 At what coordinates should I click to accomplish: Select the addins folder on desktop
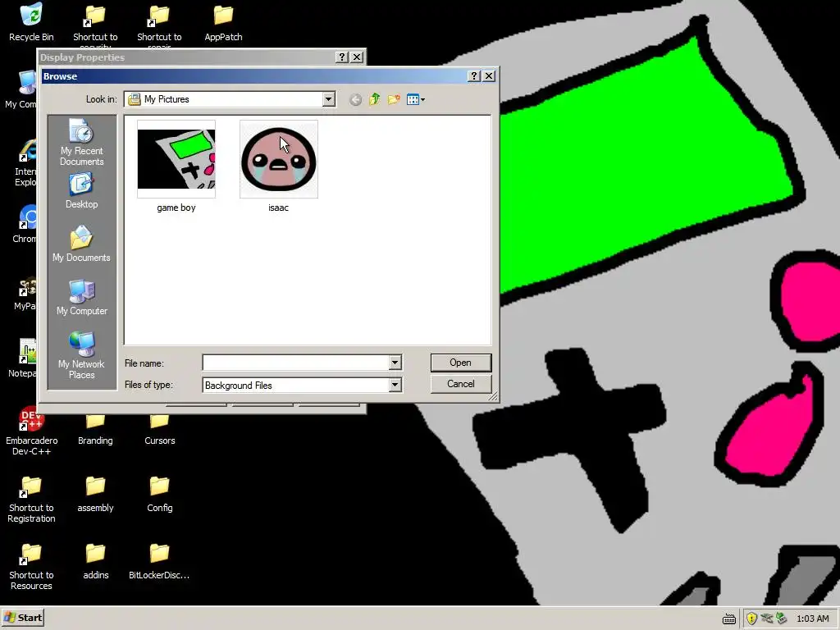(95, 561)
